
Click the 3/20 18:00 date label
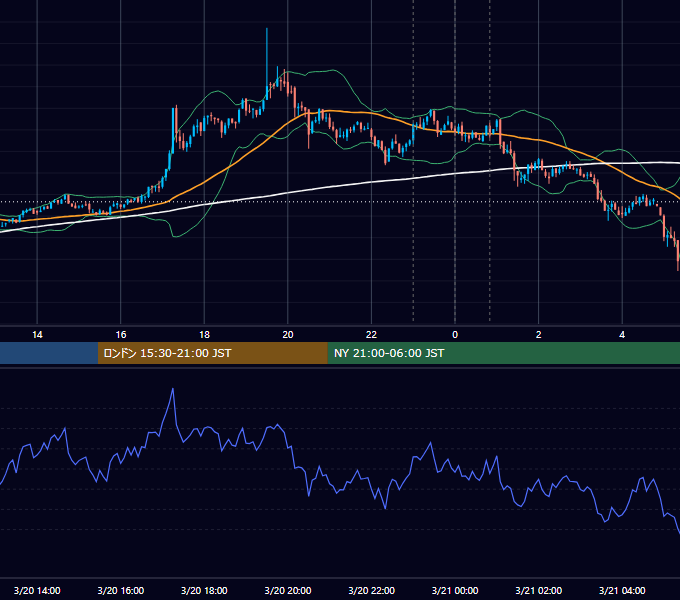(x=204, y=590)
